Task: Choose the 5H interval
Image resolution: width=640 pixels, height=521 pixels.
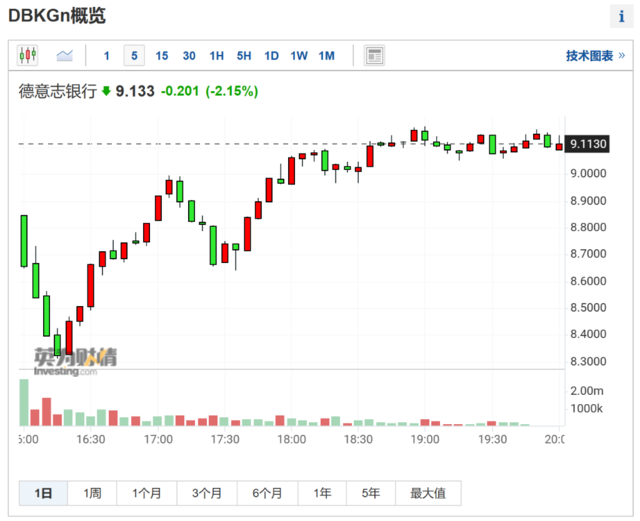Action: tap(244, 56)
